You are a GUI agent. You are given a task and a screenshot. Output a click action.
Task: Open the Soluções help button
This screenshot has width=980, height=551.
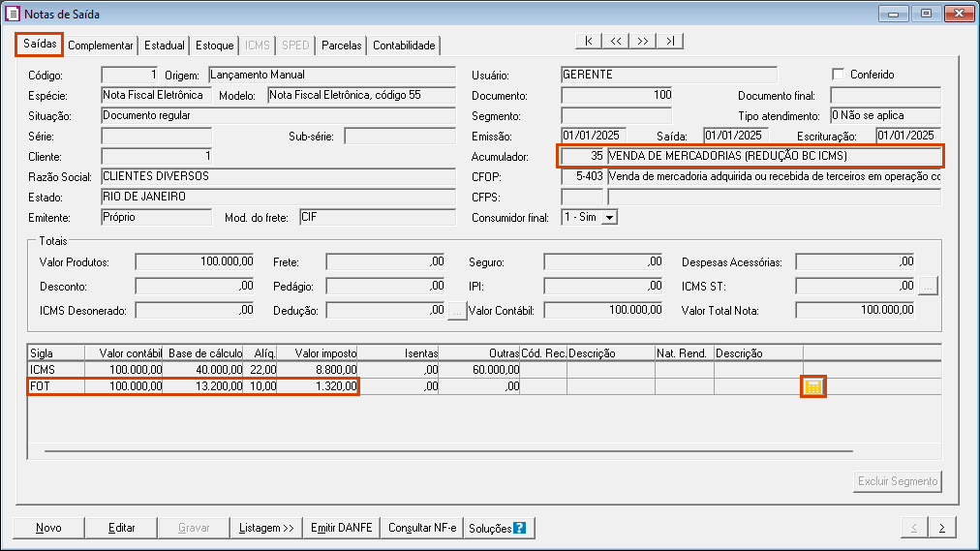point(498,528)
